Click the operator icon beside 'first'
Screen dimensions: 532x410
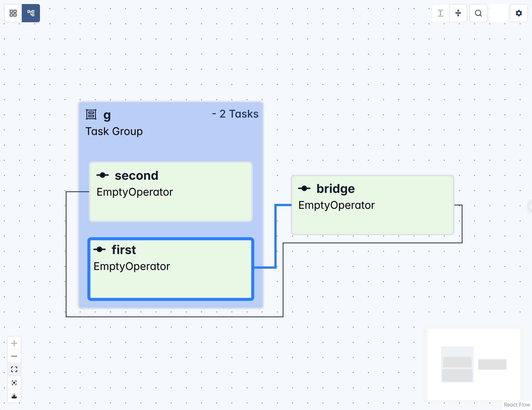[x=99, y=249]
